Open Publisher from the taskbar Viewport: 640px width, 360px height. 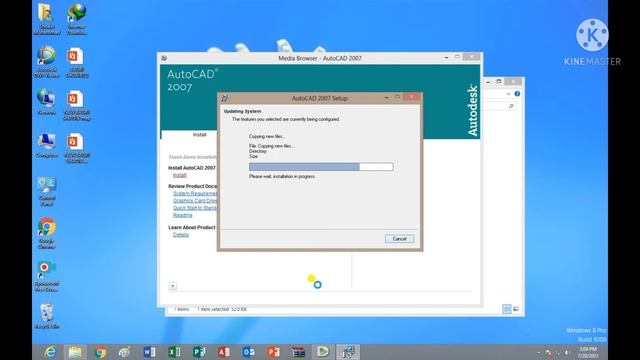pyautogui.click(x=199, y=352)
